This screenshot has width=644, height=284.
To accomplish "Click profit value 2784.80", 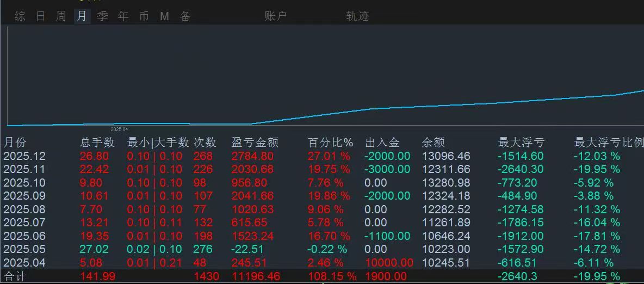I will (x=252, y=156).
